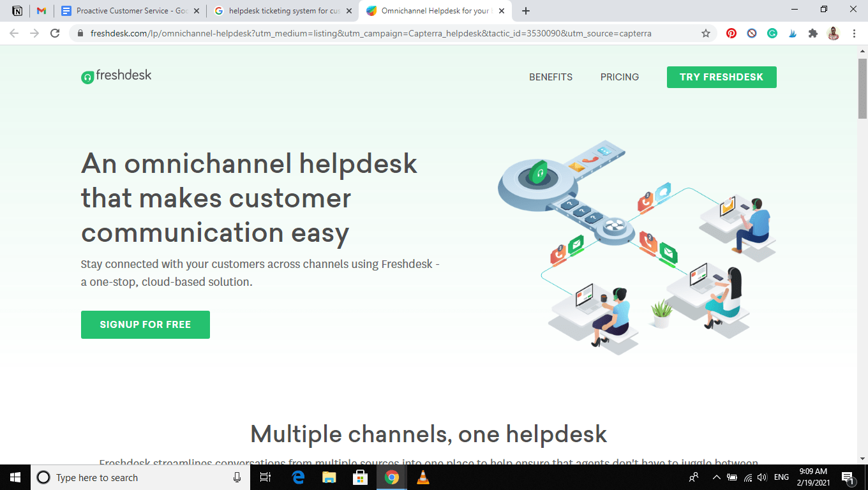Go back to the previous page
This screenshot has width=868, height=490.
[x=14, y=33]
